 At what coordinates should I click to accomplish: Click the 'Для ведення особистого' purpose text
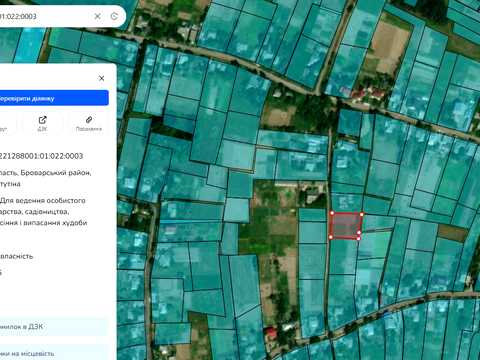(43, 201)
